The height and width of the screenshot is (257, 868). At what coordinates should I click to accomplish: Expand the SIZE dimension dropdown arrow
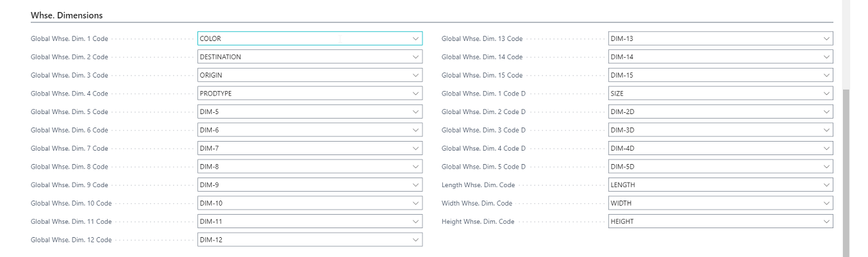[x=826, y=94]
